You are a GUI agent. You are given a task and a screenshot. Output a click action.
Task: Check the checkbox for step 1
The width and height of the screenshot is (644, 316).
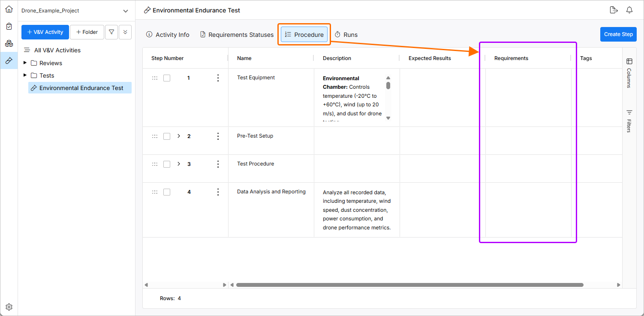(167, 78)
